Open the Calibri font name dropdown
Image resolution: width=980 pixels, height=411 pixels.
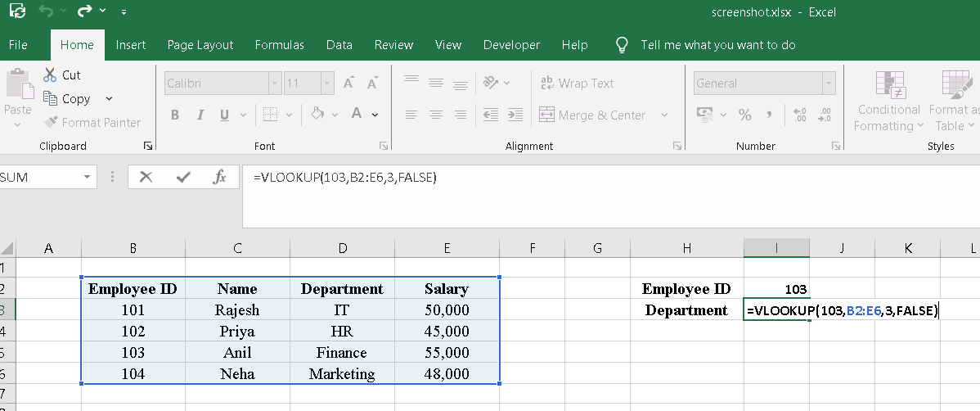click(x=274, y=84)
